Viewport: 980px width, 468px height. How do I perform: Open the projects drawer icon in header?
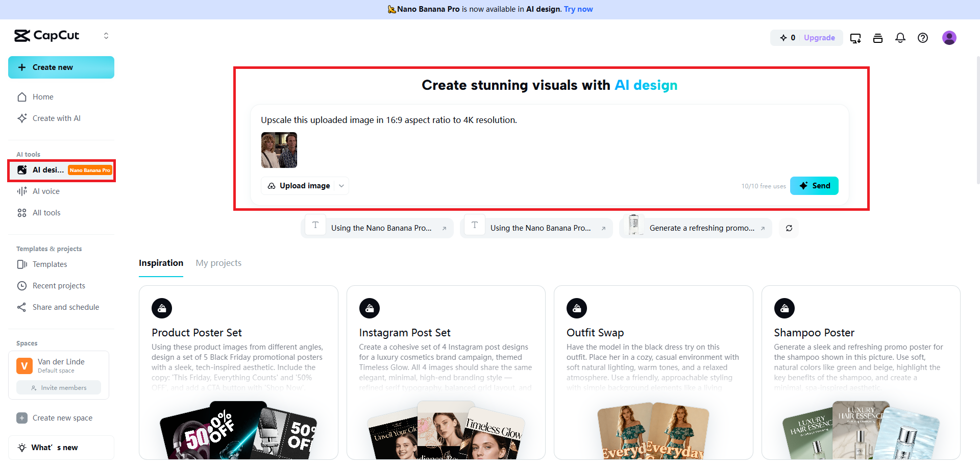click(x=878, y=38)
